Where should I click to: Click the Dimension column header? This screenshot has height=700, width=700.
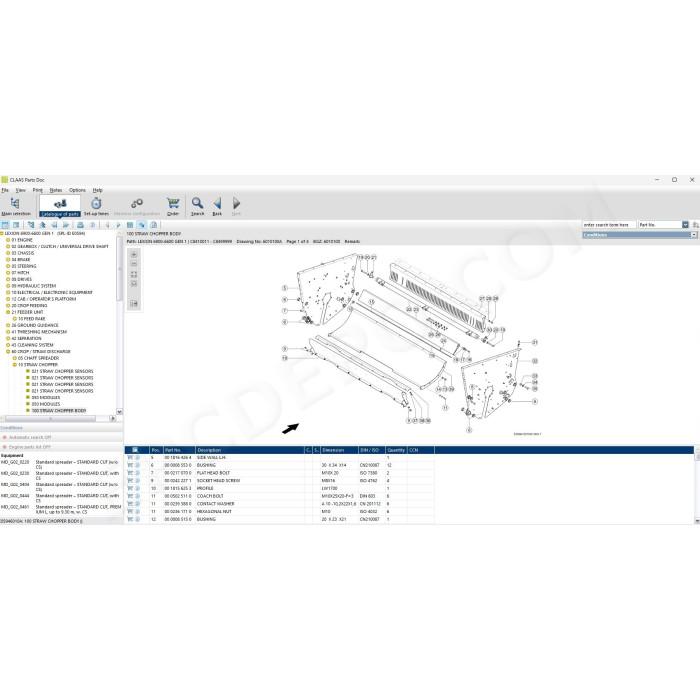pos(339,450)
